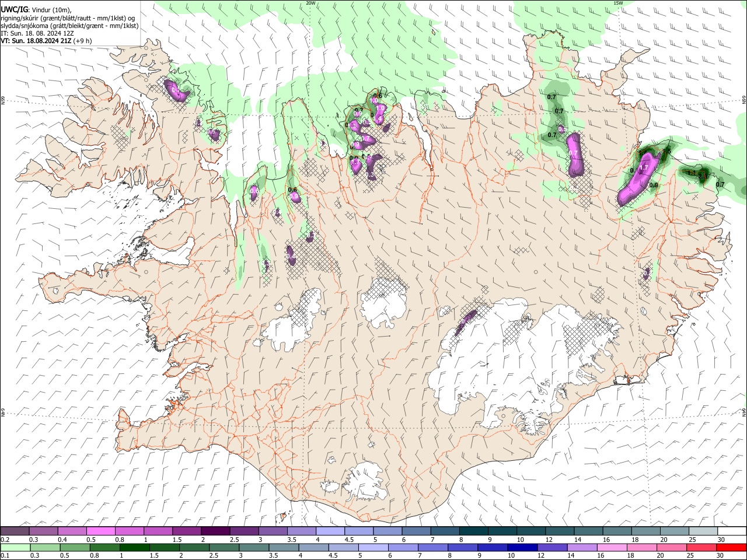Pick the lower legend swatch between 2 and 2.5
The width and height of the screenshot is (747, 560).
pyautogui.click(x=194, y=548)
